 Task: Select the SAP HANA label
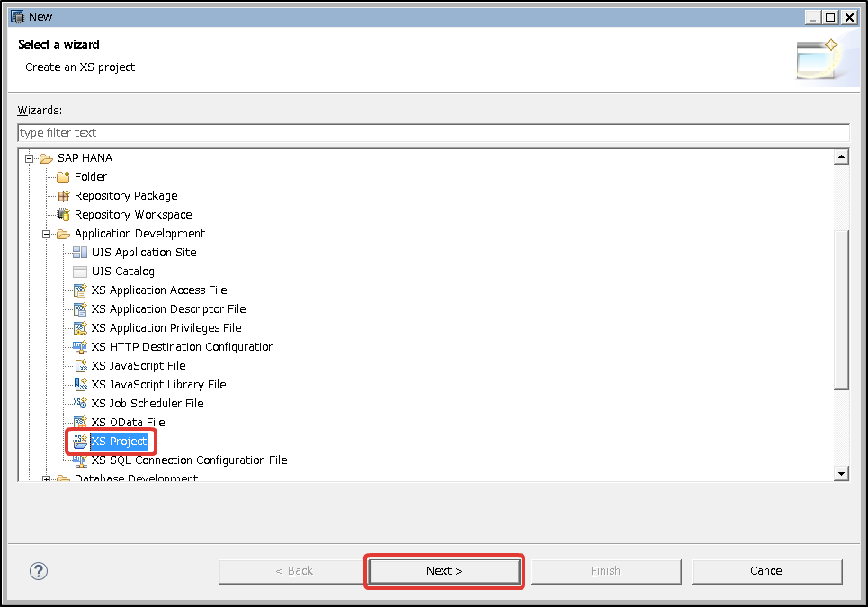point(85,158)
